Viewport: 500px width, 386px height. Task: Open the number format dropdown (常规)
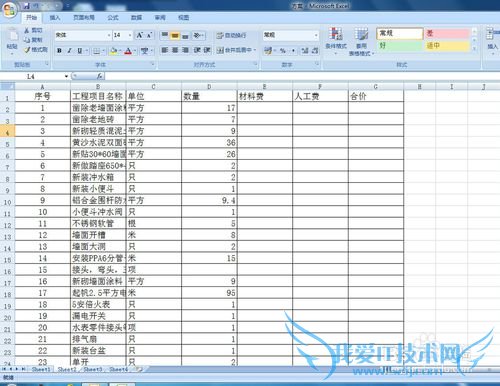point(316,35)
